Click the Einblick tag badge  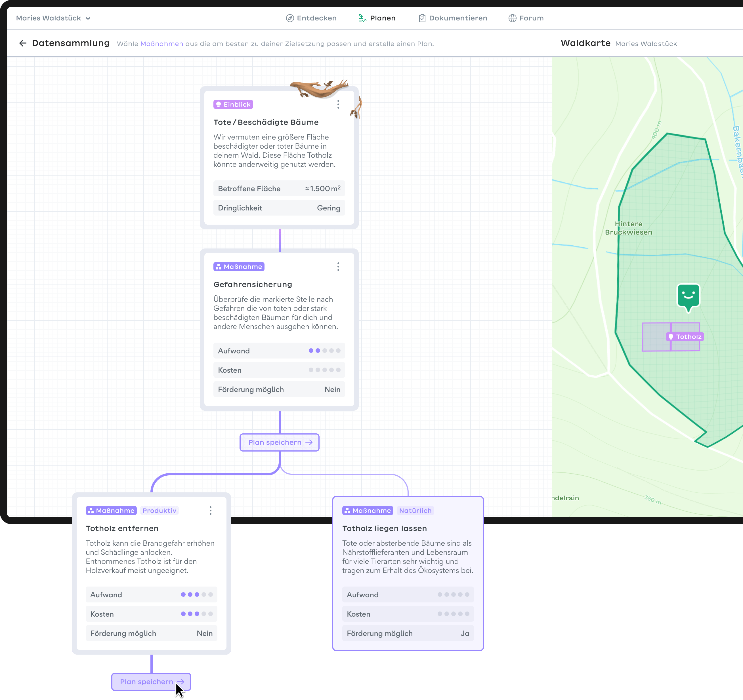[233, 105]
